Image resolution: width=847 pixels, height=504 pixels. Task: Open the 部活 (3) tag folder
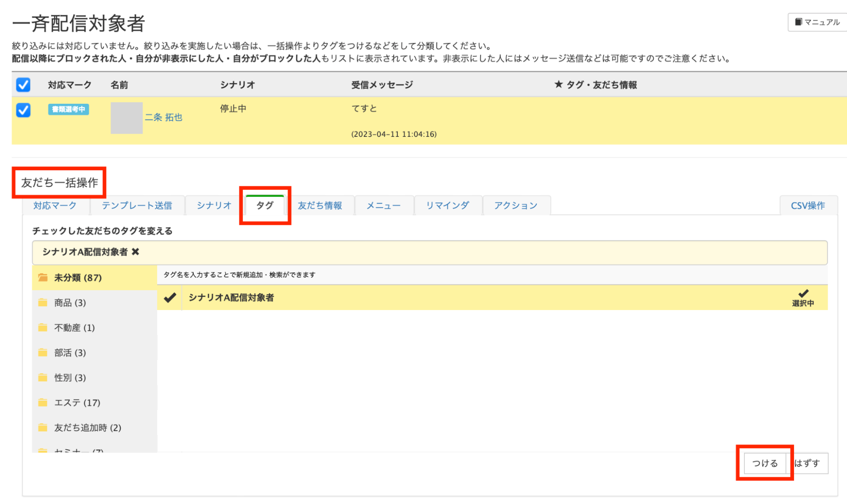70,353
